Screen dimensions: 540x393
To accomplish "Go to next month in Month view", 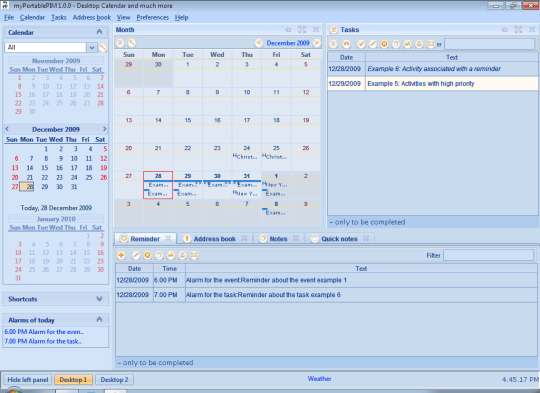I will click(x=316, y=43).
